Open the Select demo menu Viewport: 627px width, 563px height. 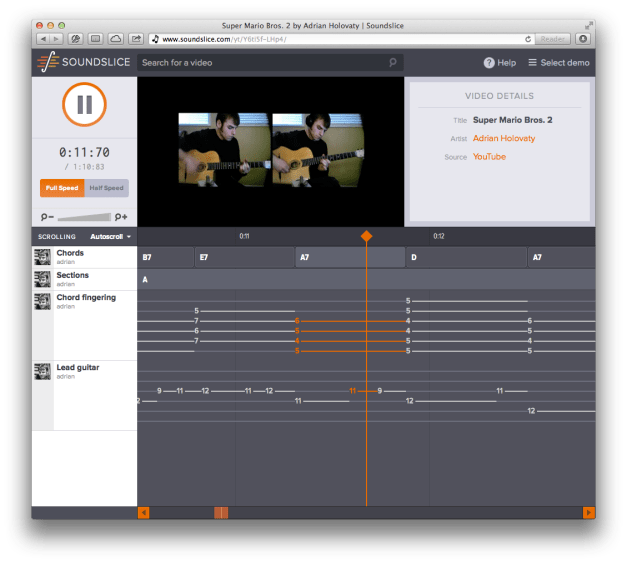558,62
